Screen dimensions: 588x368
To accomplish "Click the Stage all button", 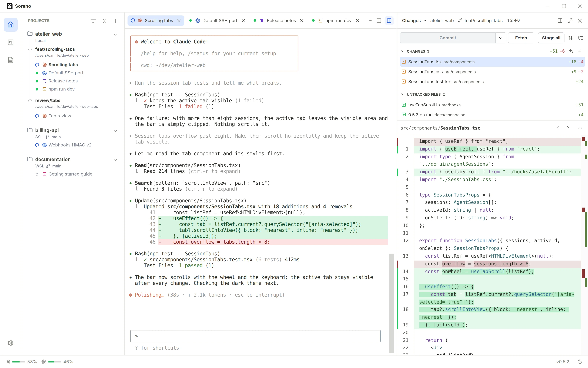I will tap(551, 38).
